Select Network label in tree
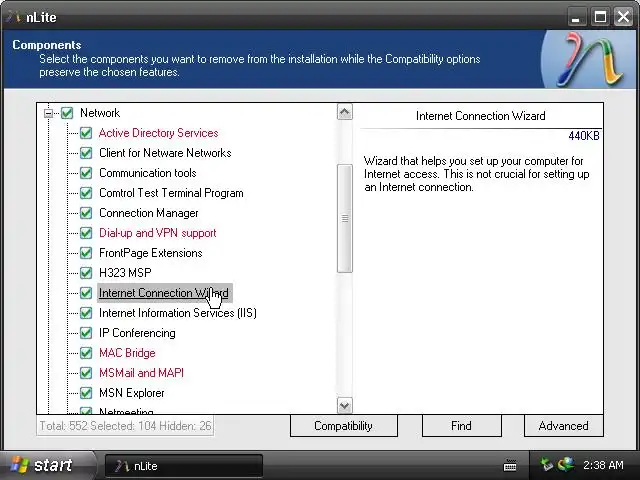 [100, 113]
